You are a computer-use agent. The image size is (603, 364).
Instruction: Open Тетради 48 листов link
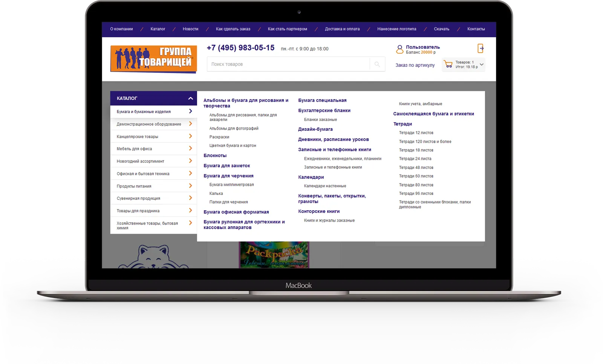click(x=416, y=168)
